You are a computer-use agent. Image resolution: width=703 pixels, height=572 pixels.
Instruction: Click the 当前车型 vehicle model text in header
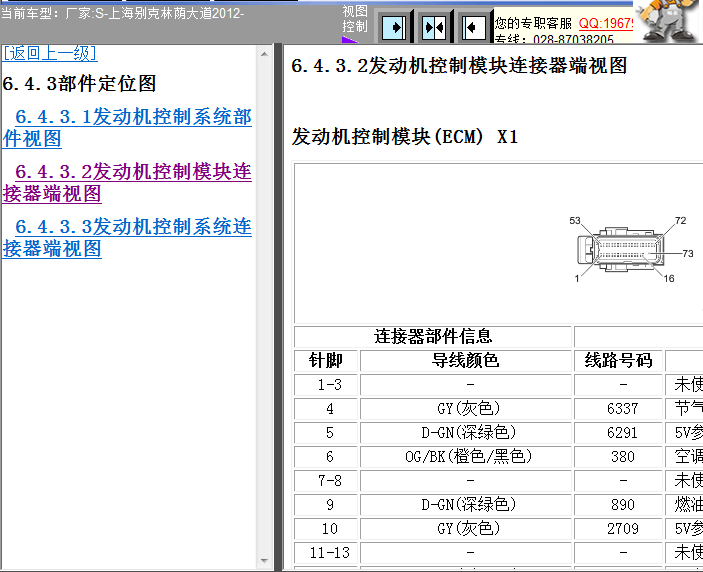tap(122, 13)
